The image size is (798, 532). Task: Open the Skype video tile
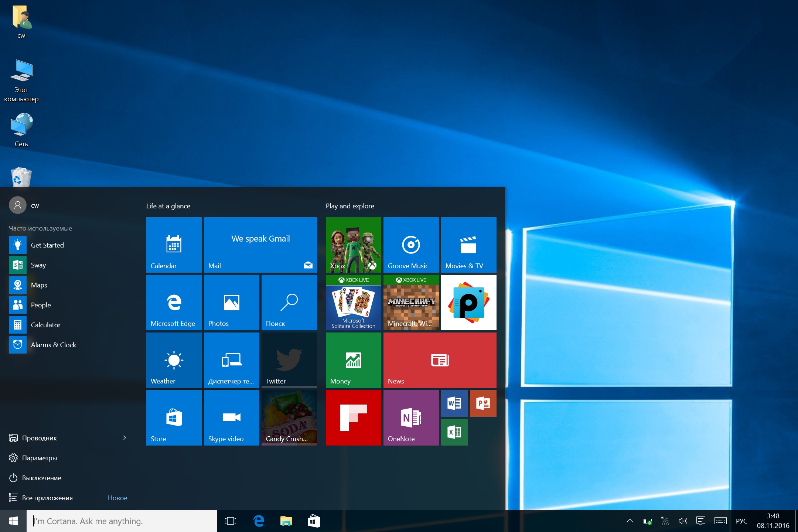click(231, 417)
